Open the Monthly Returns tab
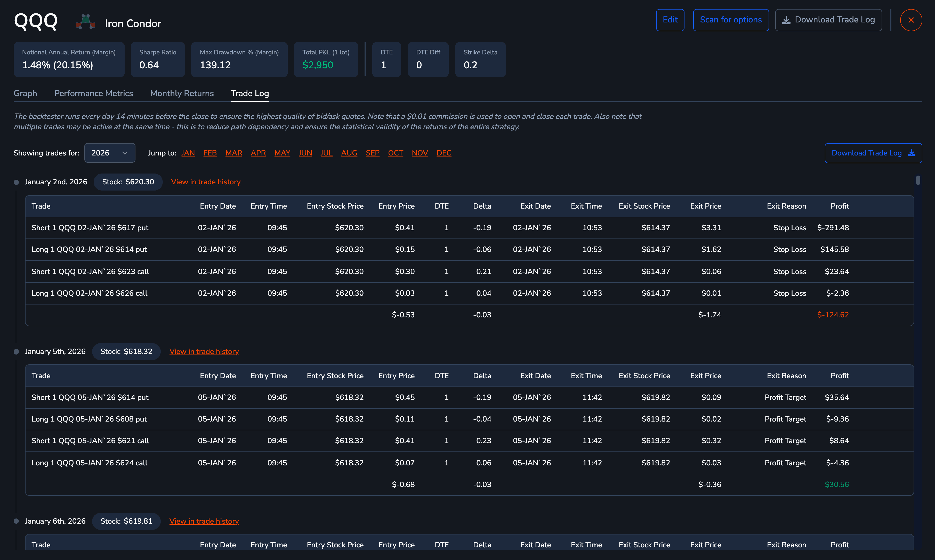This screenshot has height=560, width=935. [182, 93]
